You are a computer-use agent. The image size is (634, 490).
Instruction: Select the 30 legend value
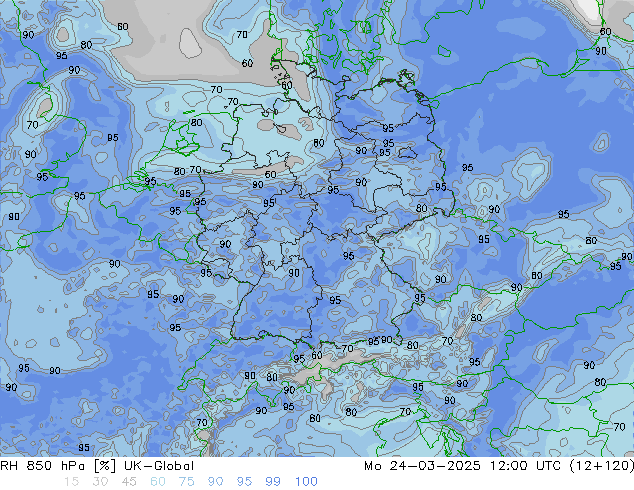click(x=100, y=482)
